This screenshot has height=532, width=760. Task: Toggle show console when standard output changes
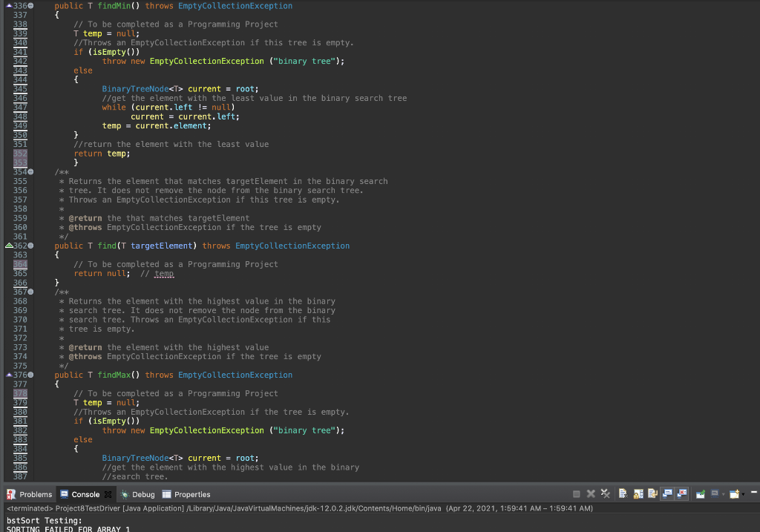pyautogui.click(x=667, y=494)
